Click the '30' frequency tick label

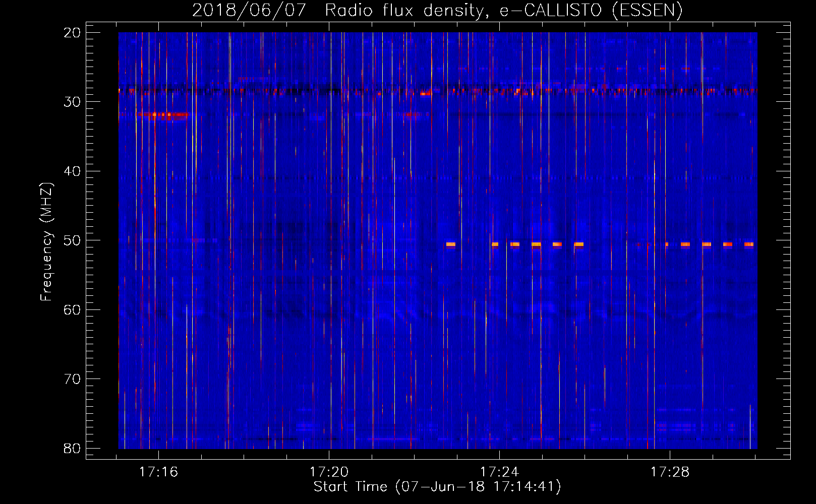[72, 102]
